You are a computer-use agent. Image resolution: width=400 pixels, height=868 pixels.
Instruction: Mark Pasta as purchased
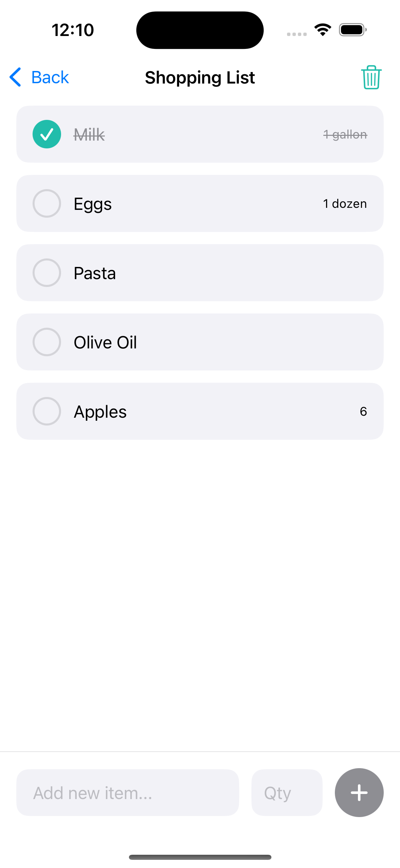(x=47, y=273)
